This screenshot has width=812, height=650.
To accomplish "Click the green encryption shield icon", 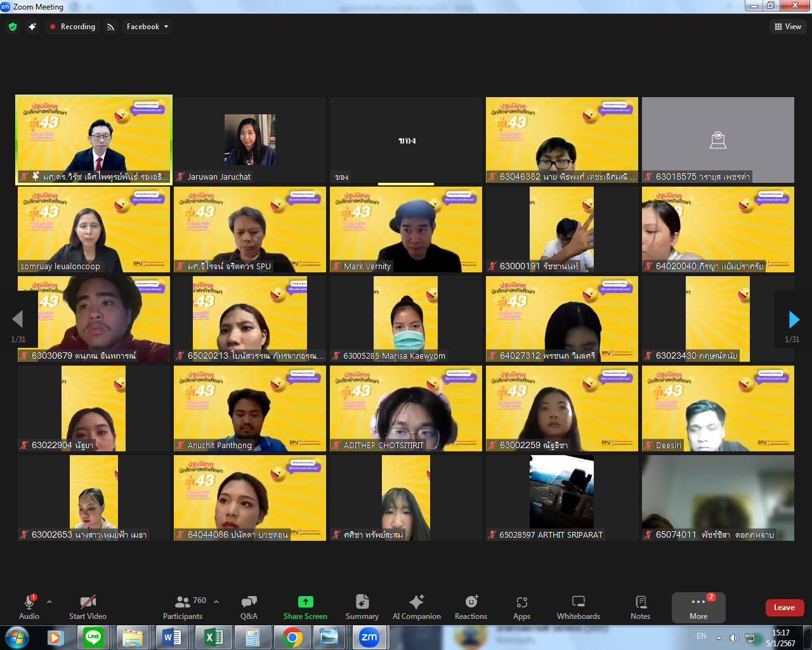I will click(13, 27).
